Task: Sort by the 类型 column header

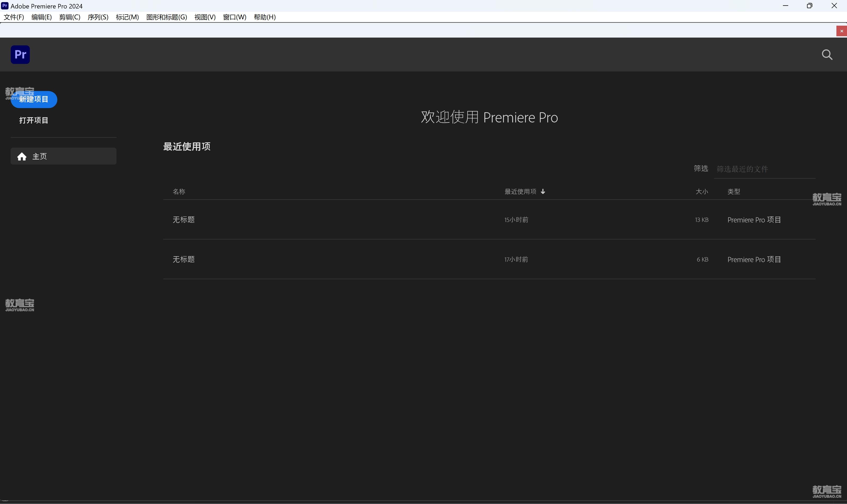Action: point(734,192)
